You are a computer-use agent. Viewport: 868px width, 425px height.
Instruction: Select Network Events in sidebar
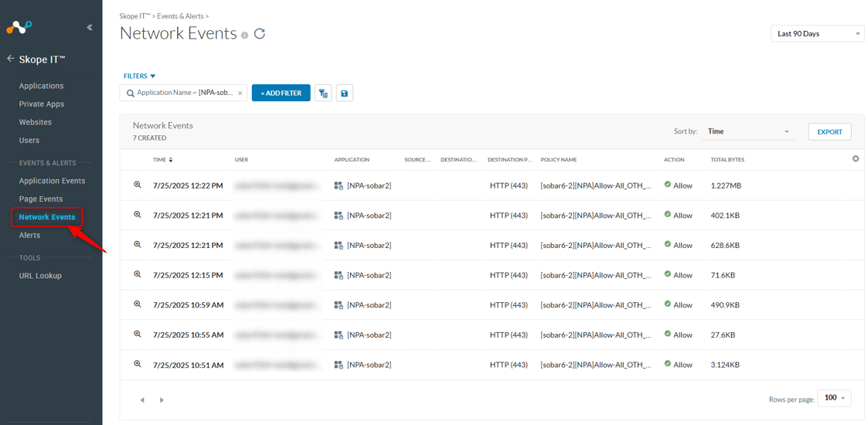click(x=47, y=217)
